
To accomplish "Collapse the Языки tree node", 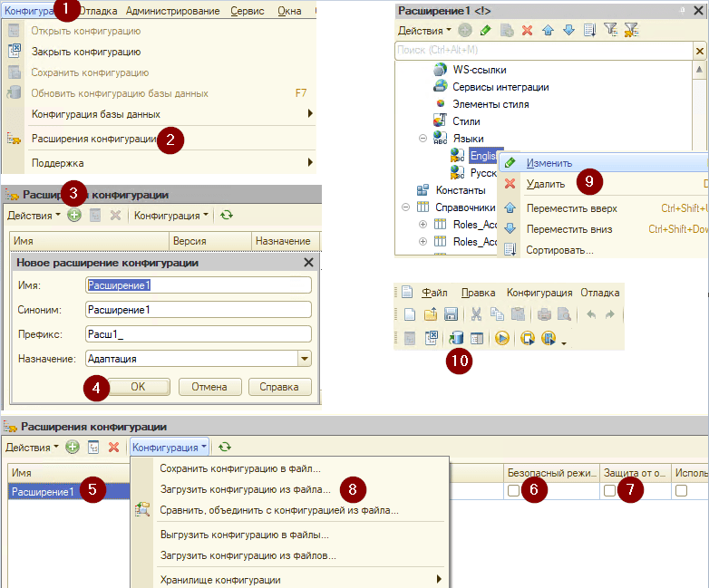I will [422, 139].
